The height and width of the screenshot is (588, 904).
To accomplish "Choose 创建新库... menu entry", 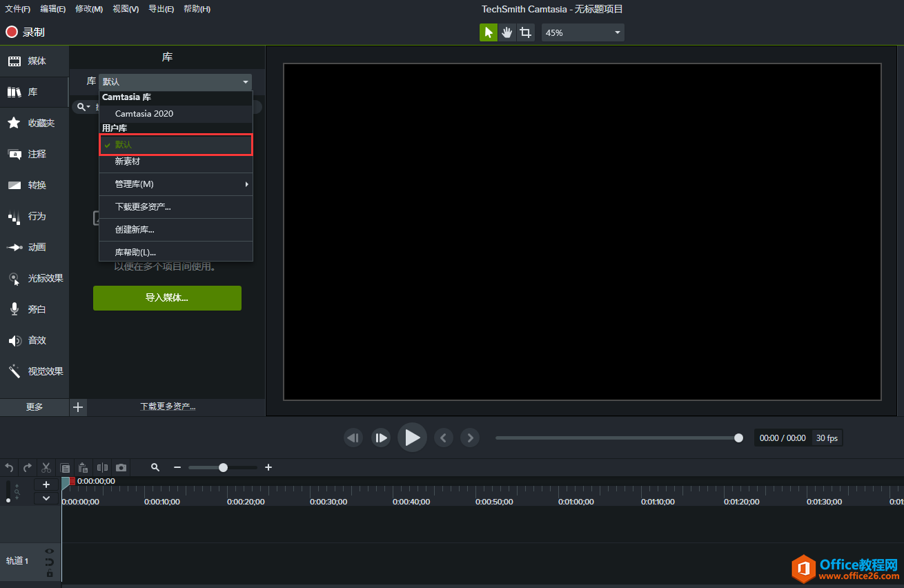I will 176,230.
